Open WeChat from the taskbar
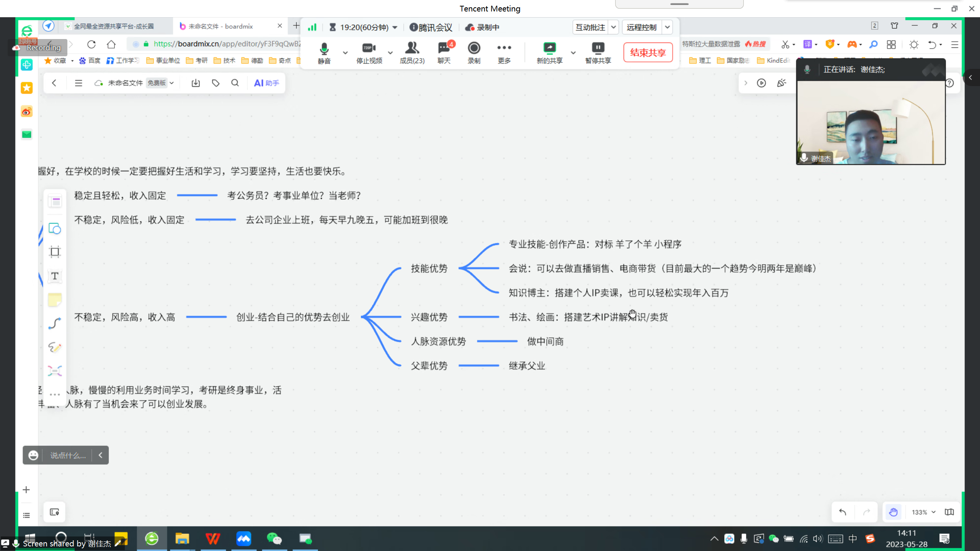The height and width of the screenshot is (551, 980). click(x=274, y=539)
